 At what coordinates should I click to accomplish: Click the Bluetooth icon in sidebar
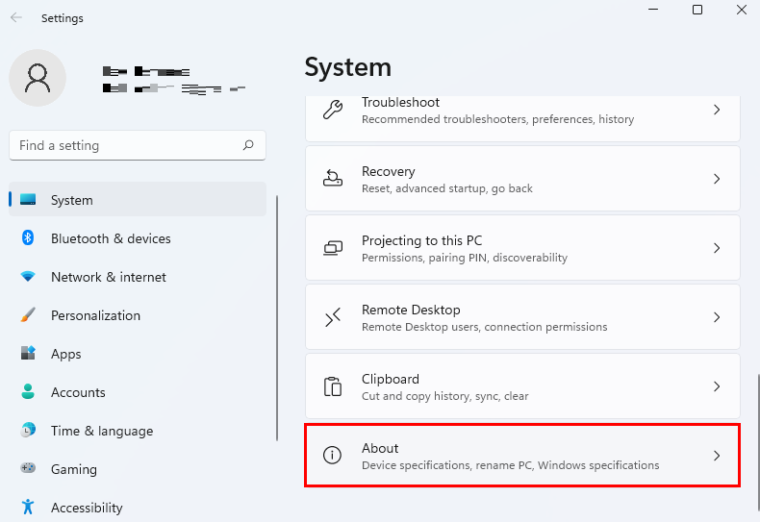[x=28, y=237]
